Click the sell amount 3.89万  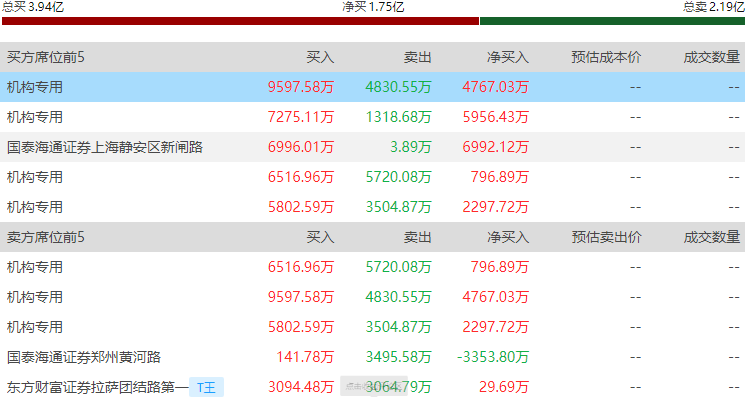coord(411,147)
